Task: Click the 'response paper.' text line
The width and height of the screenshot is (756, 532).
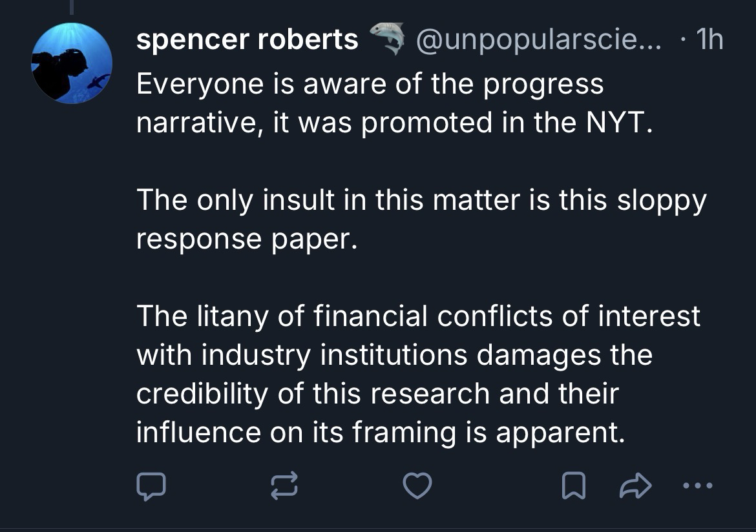Action: tap(246, 239)
